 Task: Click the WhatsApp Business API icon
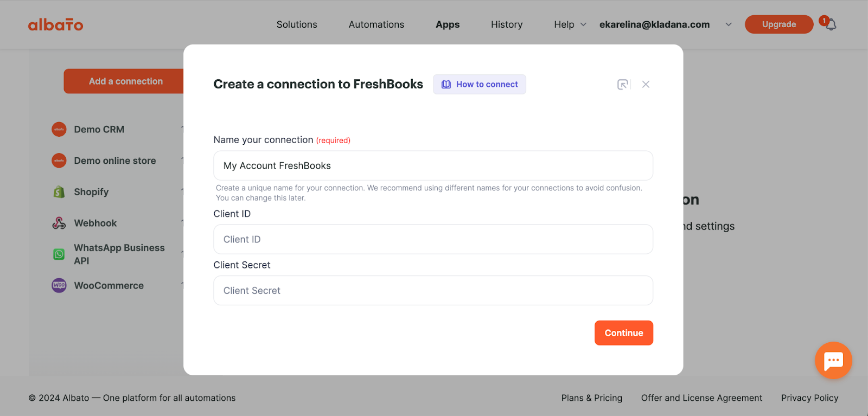59,254
